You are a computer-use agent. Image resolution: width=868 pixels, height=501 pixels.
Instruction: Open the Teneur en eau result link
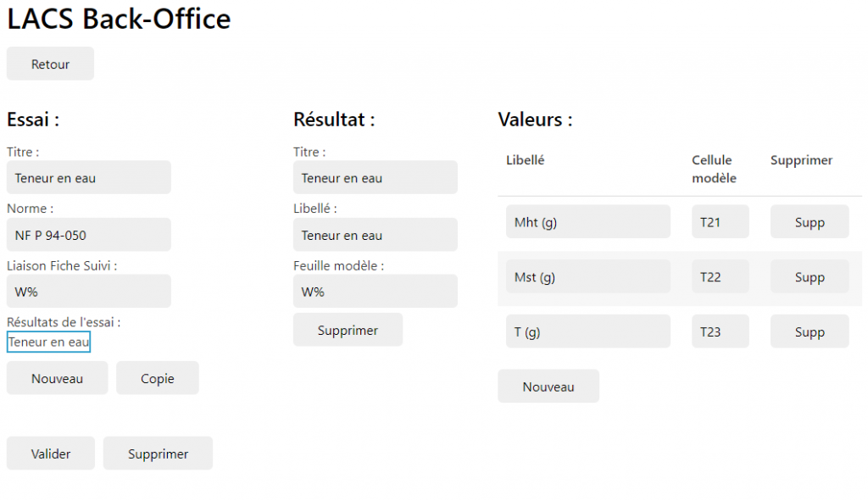(48, 342)
